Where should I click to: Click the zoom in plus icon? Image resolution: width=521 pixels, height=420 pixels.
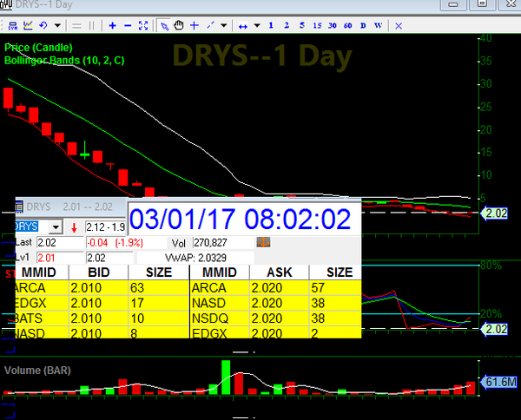pos(113,25)
